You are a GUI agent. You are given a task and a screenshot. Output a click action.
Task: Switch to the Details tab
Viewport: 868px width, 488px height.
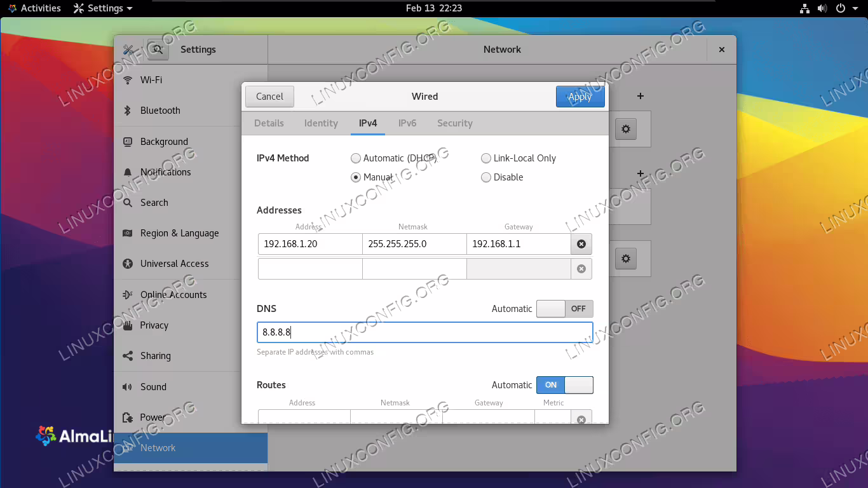pos(269,123)
